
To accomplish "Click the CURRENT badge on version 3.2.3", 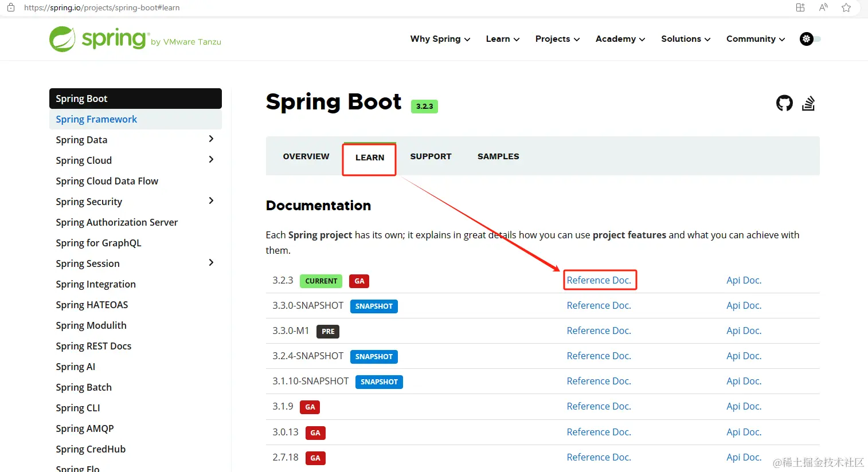I will point(321,281).
